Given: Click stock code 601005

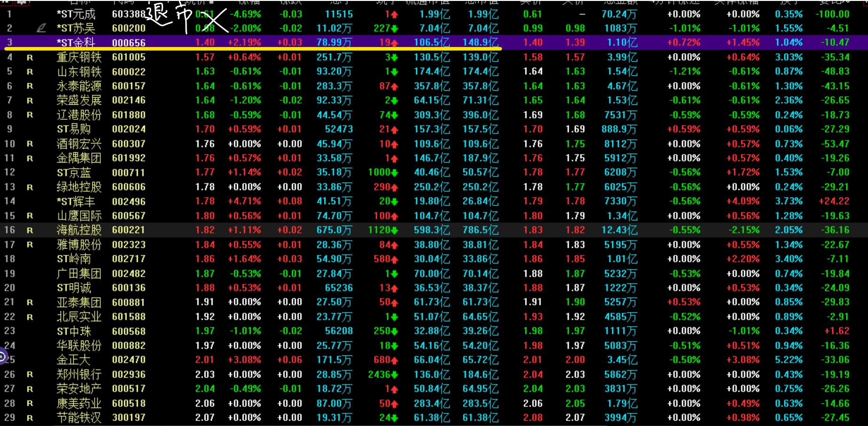Looking at the screenshot, I should pos(129,57).
